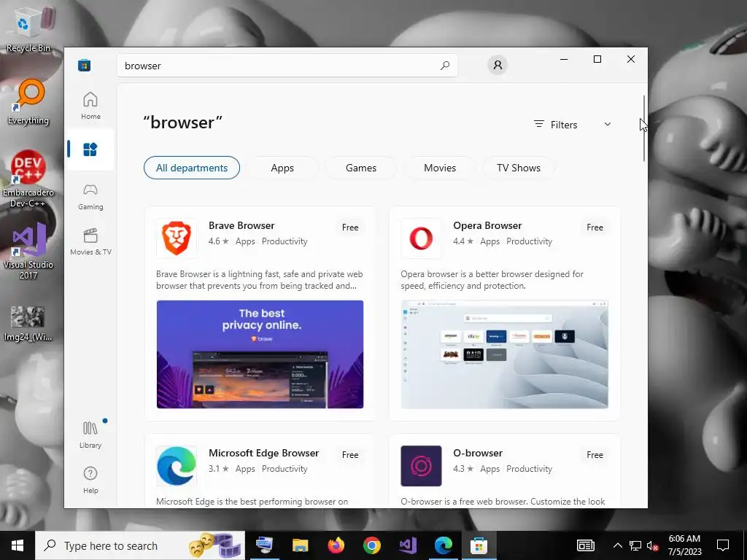Click the Opera browser description text
The height and width of the screenshot is (560, 747).
pos(492,280)
